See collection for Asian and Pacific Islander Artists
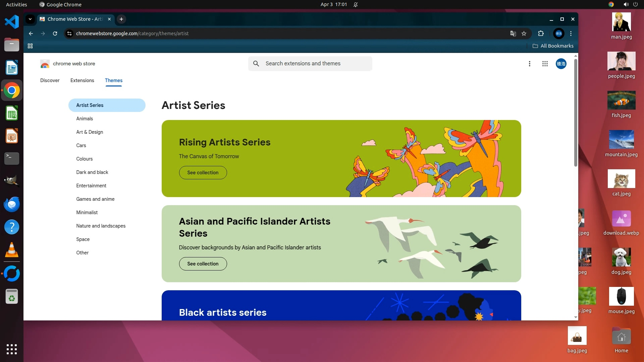Screen dimensions: 644x362 click(x=203, y=264)
